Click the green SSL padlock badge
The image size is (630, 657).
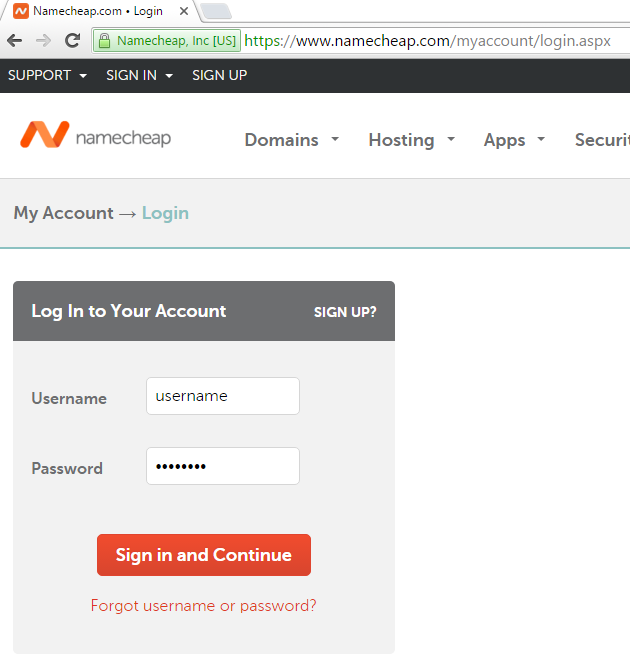click(166, 41)
